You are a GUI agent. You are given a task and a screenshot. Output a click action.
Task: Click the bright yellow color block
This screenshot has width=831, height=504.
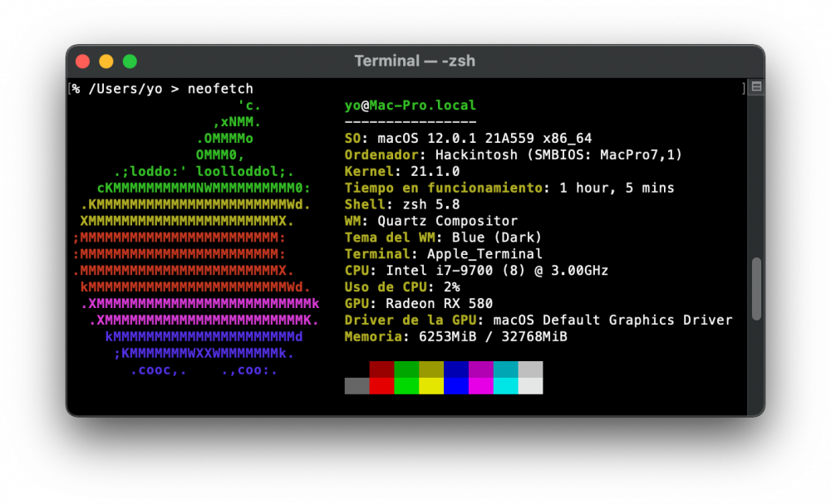click(x=431, y=386)
